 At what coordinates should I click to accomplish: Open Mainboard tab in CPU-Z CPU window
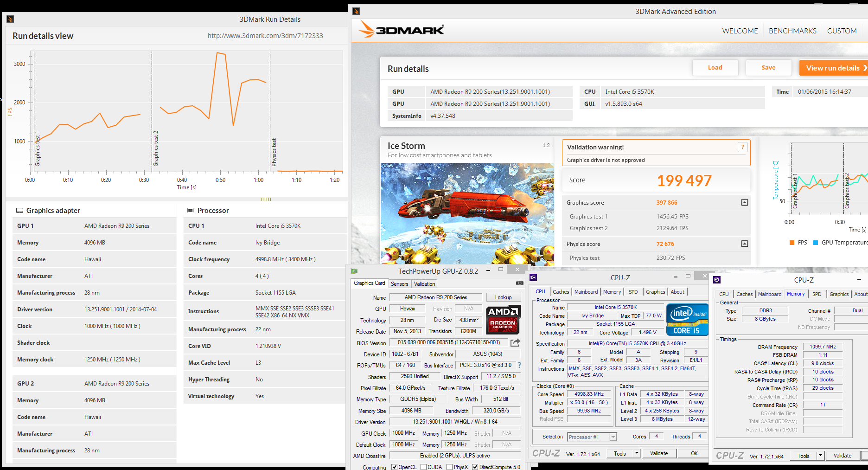[586, 292]
